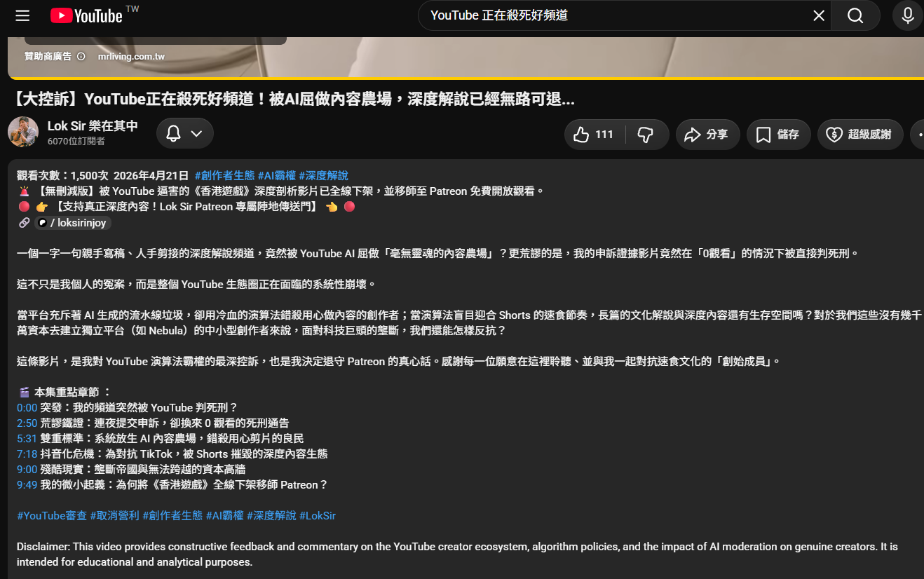Screen dimensions: 924x579
Task: Click the video title starting with 【大控訴】
Action: (x=293, y=99)
